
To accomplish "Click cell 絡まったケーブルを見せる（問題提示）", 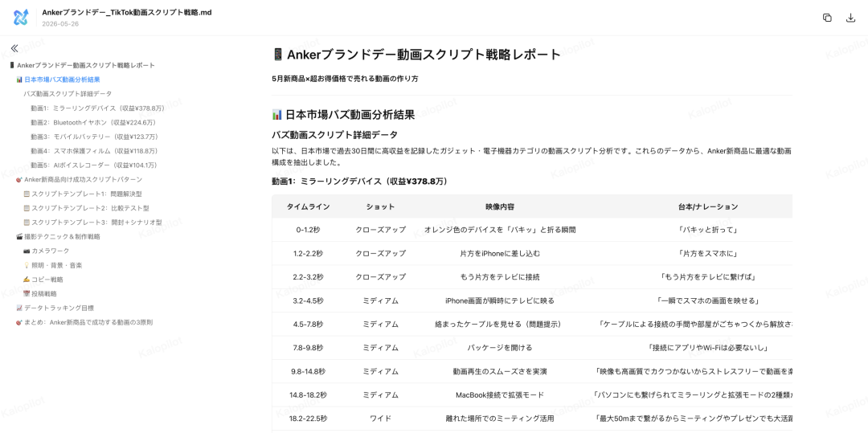I will click(500, 325).
